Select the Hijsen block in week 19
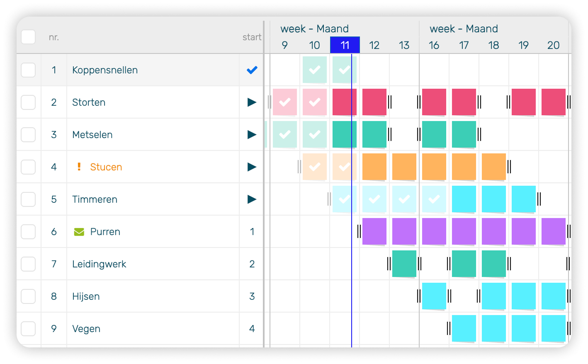 [x=524, y=296]
